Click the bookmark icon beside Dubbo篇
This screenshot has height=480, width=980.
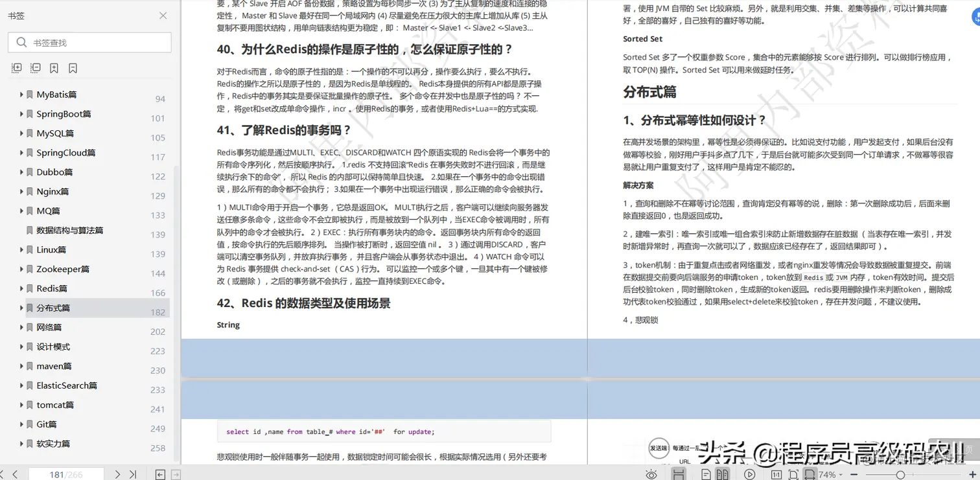click(30, 172)
